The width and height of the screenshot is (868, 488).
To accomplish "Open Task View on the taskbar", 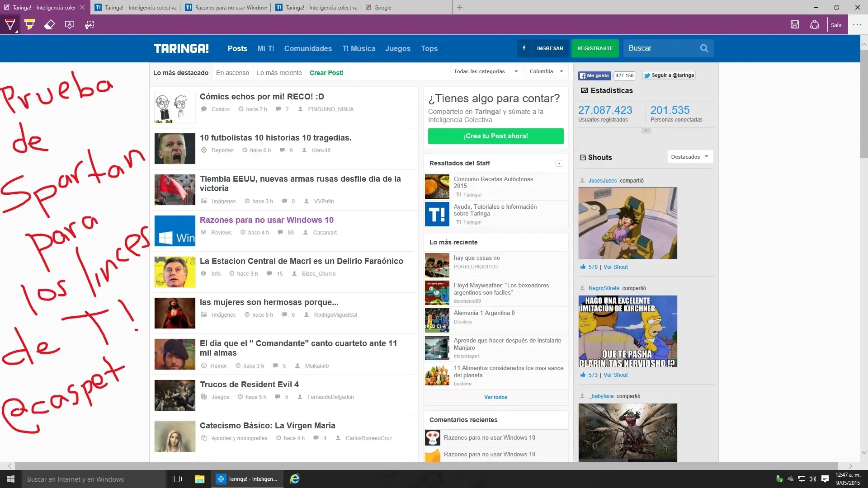I will [177, 479].
